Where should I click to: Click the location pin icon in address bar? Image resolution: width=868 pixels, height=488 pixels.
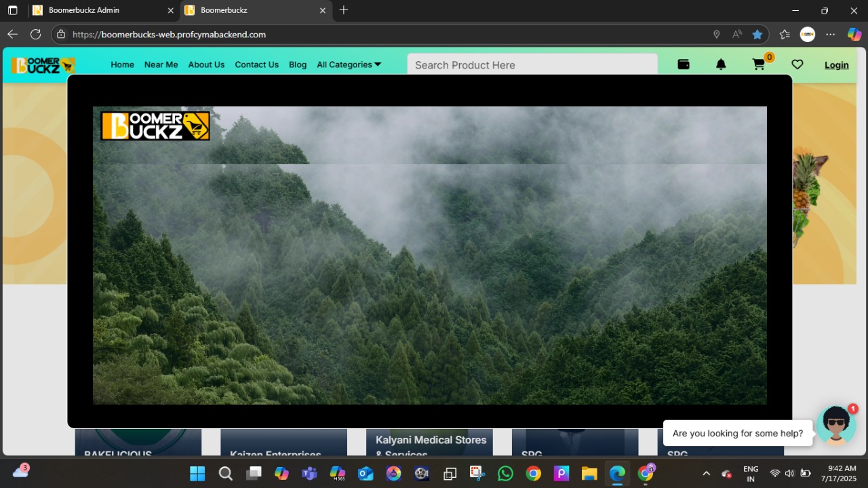click(716, 35)
